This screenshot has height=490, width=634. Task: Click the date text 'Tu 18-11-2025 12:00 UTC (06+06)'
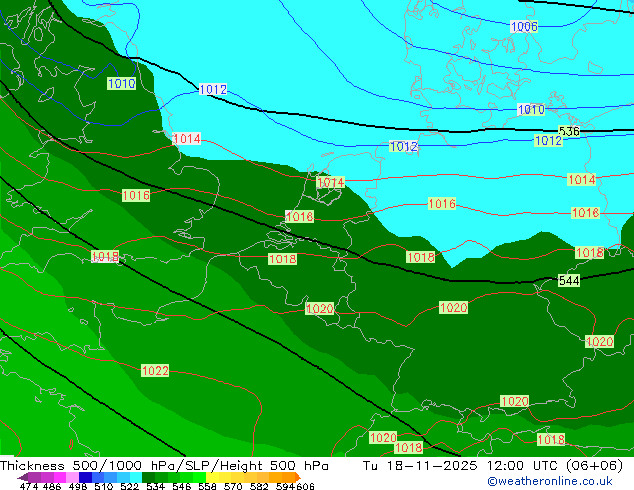click(492, 465)
